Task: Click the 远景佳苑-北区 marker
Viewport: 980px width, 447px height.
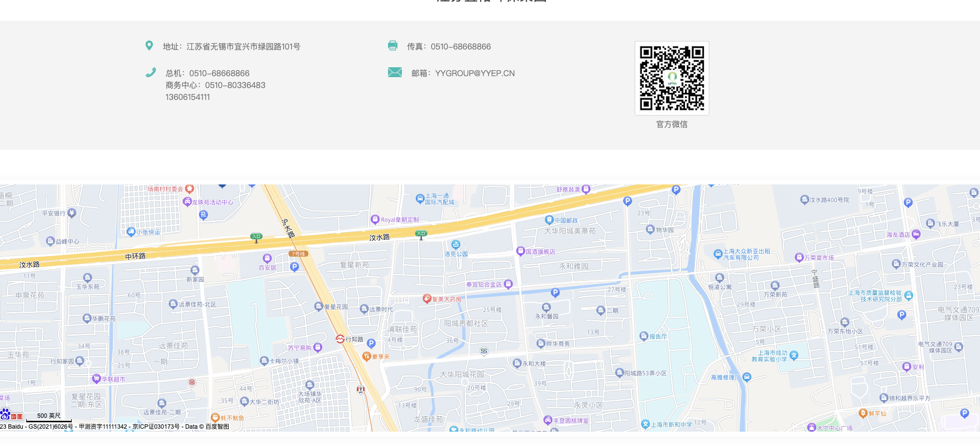Action: pos(173,304)
